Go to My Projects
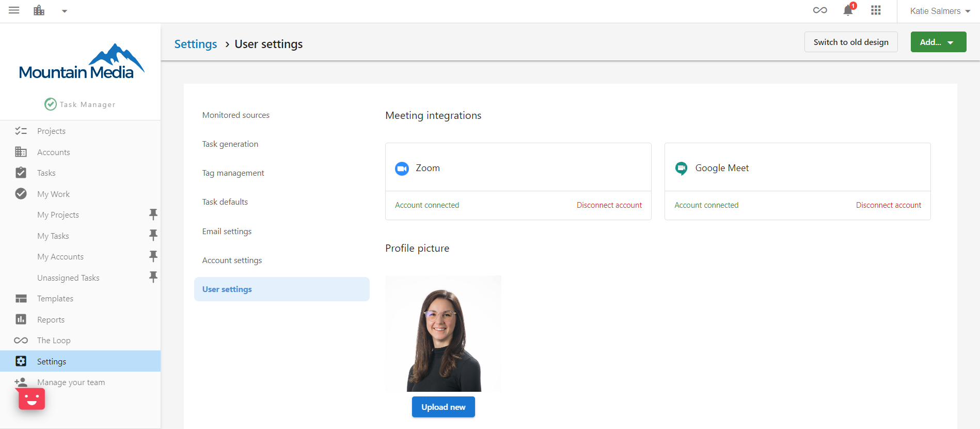The height and width of the screenshot is (429, 980). (x=58, y=215)
